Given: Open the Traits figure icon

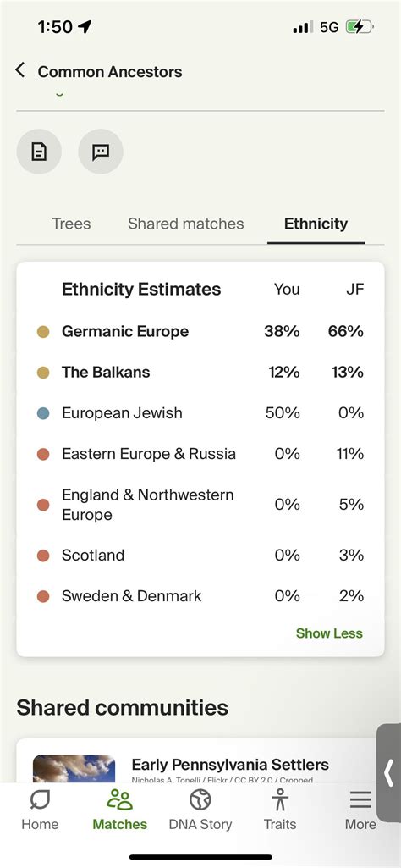Looking at the screenshot, I should tap(280, 800).
